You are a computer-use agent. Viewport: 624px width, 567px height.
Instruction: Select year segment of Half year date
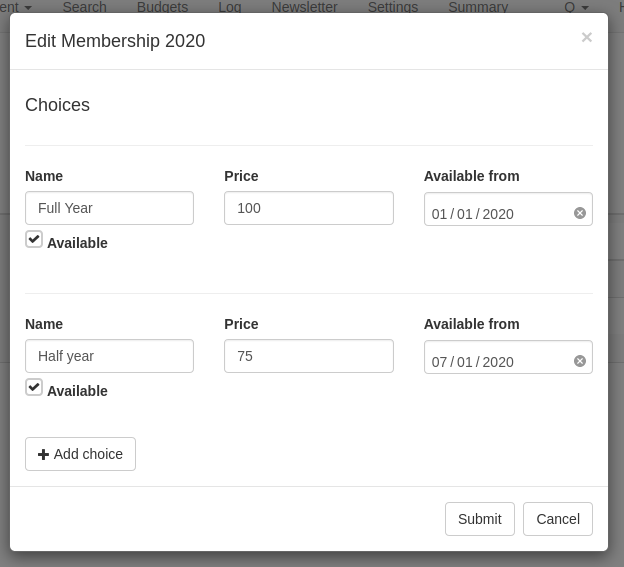(x=498, y=362)
